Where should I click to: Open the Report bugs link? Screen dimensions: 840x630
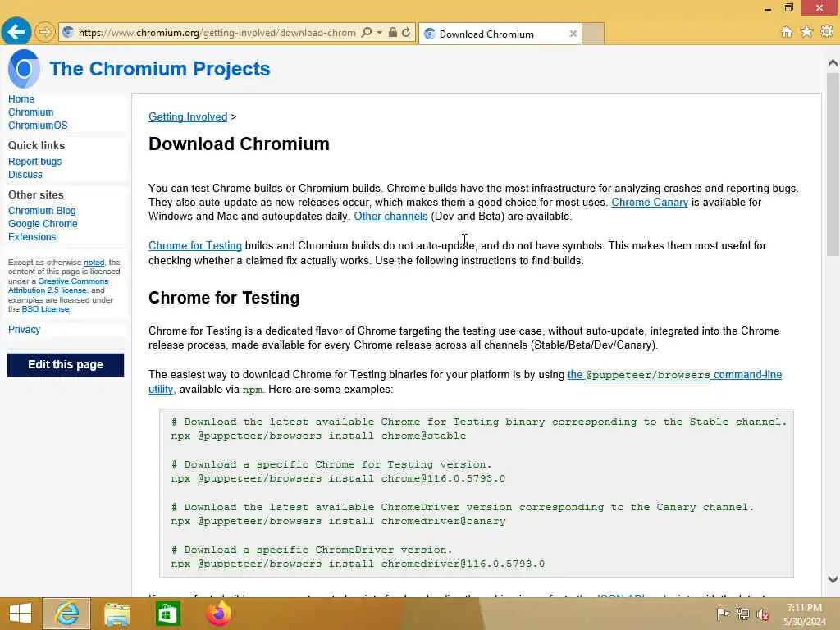click(x=34, y=162)
